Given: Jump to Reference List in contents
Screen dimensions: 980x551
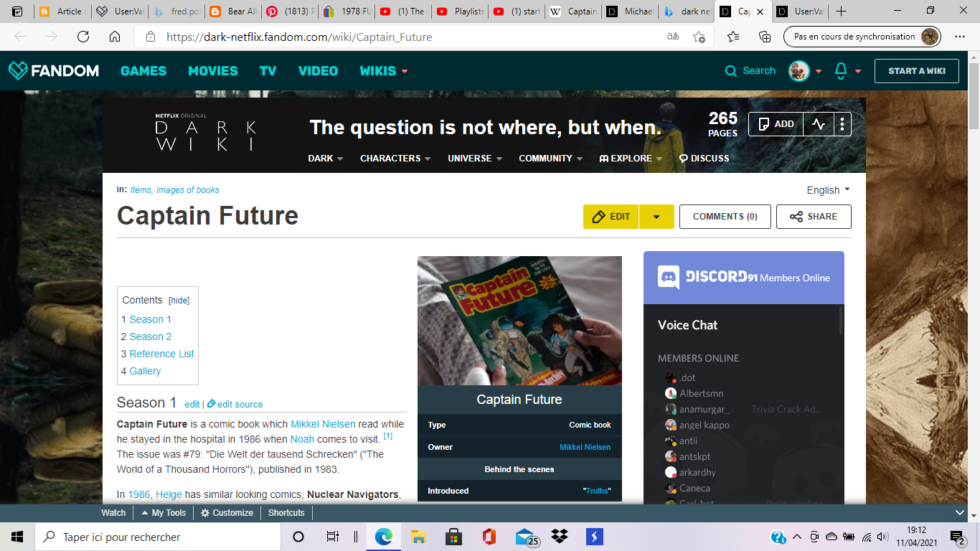Looking at the screenshot, I should 162,354.
